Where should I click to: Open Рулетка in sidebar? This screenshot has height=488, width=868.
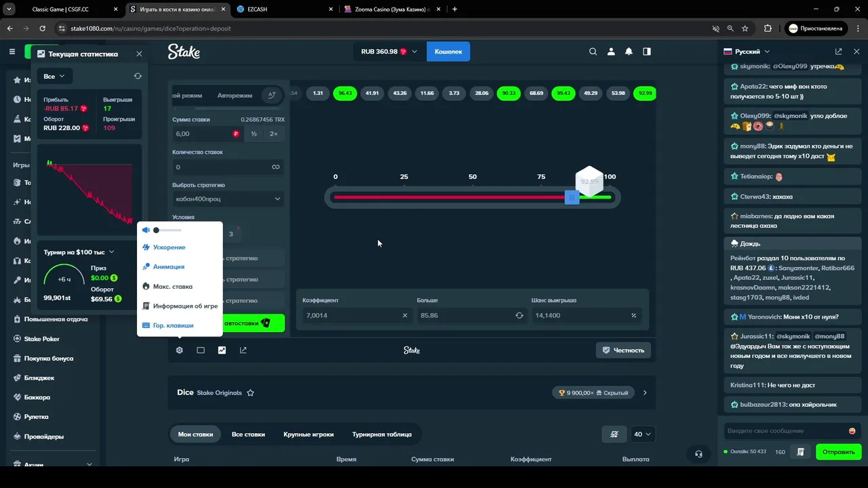pos(37,417)
